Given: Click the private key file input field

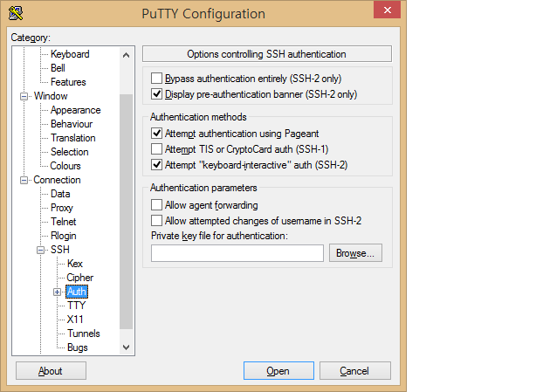Looking at the screenshot, I should [237, 253].
